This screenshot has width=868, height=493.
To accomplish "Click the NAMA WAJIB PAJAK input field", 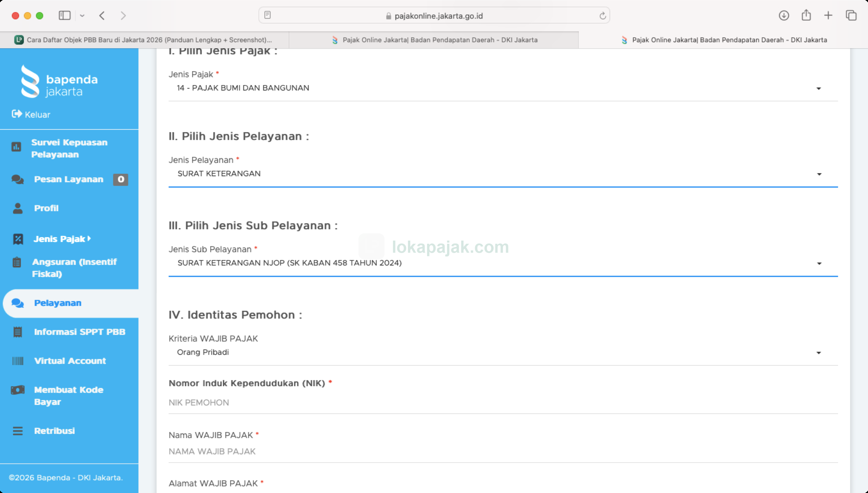I will (503, 451).
